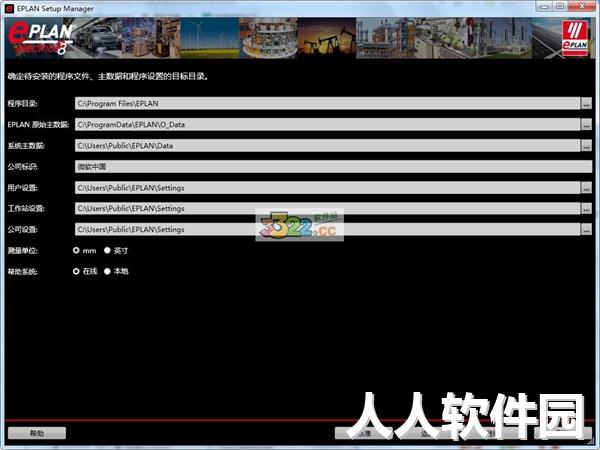Click the 公司标识 label
This screenshot has height=450, width=600.
pos(23,166)
